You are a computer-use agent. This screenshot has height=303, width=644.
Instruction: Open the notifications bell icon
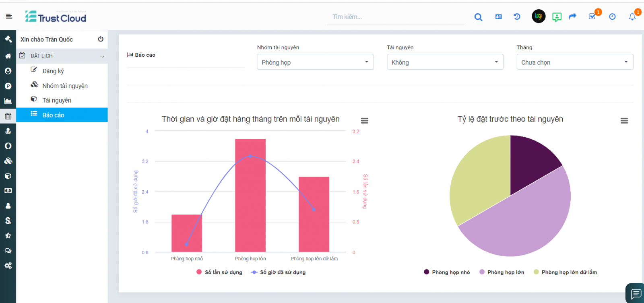tap(632, 16)
